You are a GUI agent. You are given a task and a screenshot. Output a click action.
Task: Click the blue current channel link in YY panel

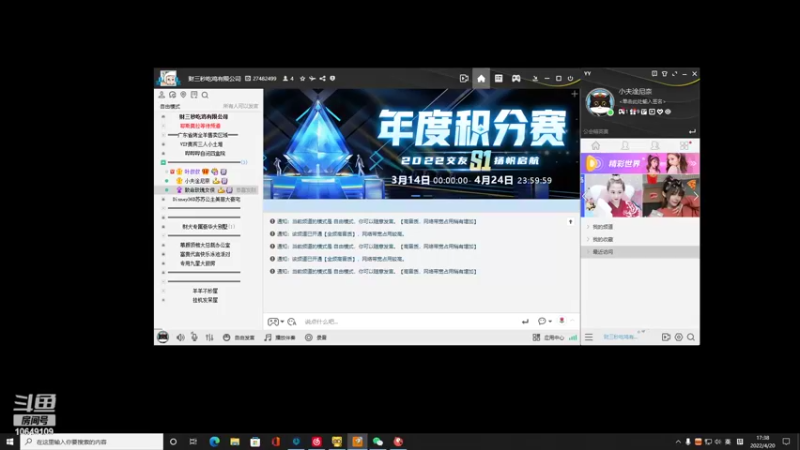620,337
